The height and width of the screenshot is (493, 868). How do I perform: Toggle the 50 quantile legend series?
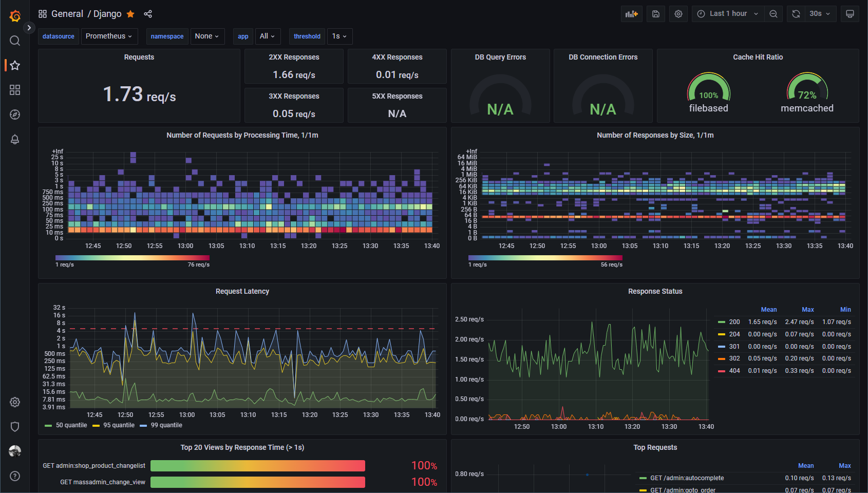71,425
